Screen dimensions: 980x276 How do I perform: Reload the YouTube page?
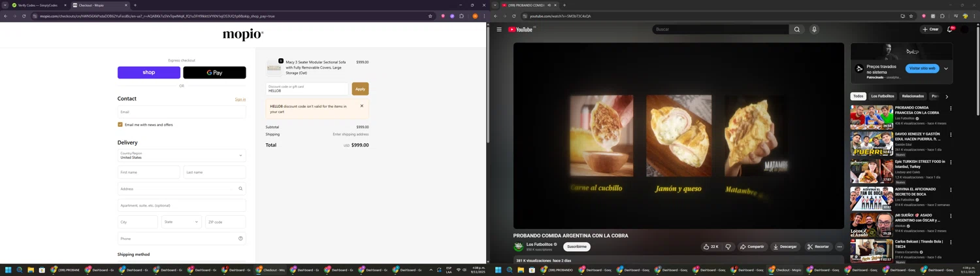pos(514,16)
